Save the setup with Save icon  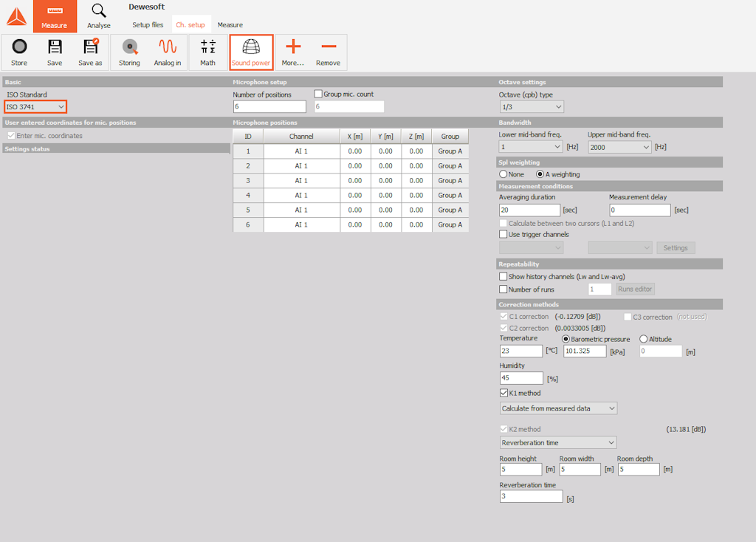[x=55, y=52]
